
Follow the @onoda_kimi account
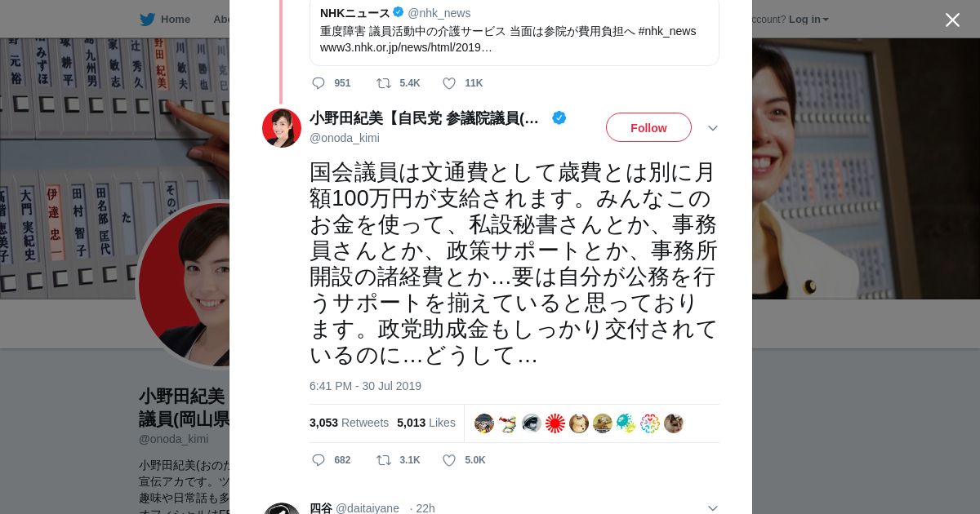click(x=648, y=127)
